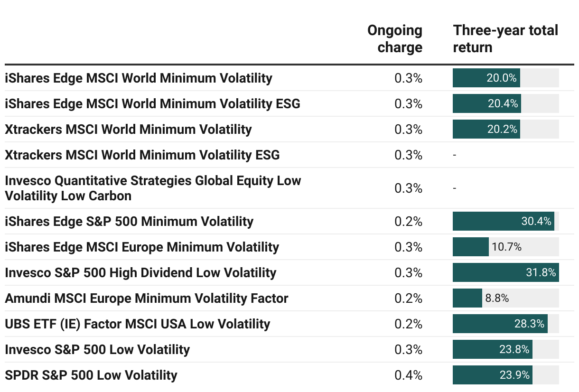Viewport: 579px width, 392px height.
Task: Select iShares Edge MSCI World Minimum Volatility ESG fund name
Action: point(152,103)
